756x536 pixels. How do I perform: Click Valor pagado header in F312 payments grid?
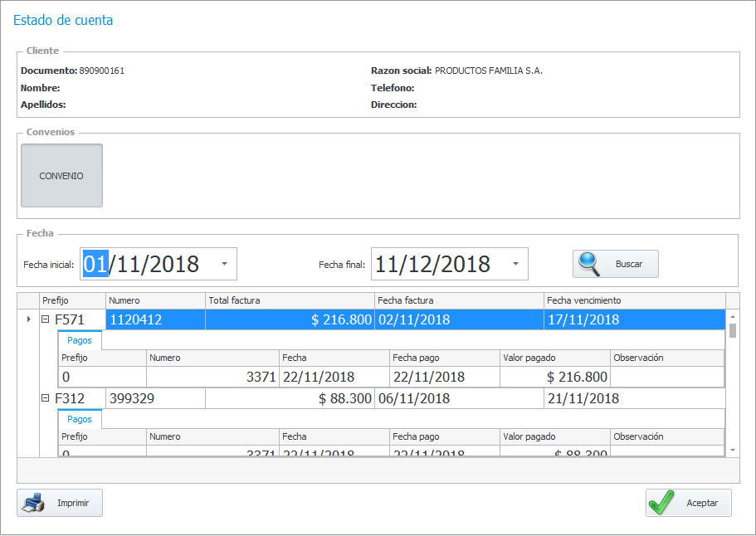point(555,436)
